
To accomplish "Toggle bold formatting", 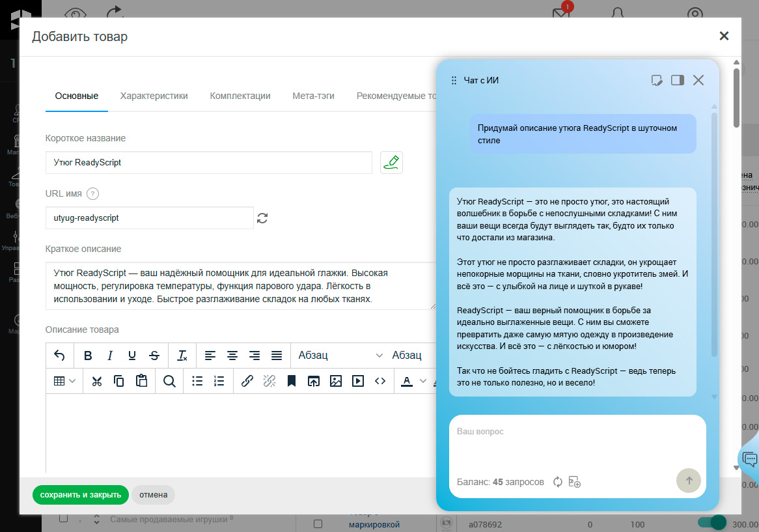I will pyautogui.click(x=88, y=356).
